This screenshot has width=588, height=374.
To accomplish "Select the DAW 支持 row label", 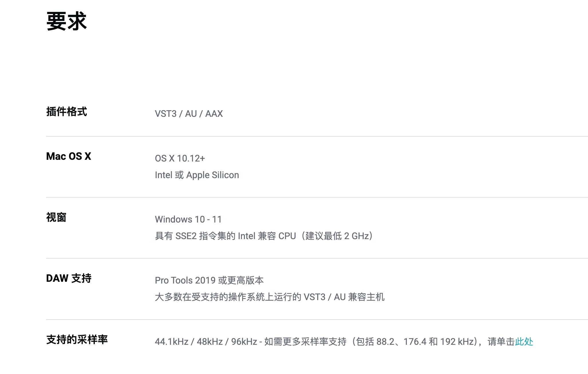I will click(x=69, y=278).
